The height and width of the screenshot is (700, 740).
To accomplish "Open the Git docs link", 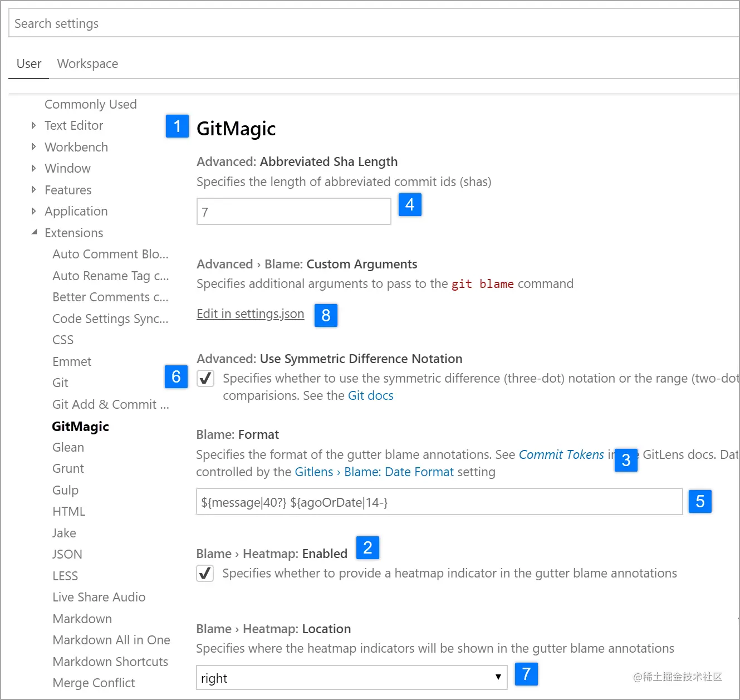I will pyautogui.click(x=370, y=395).
